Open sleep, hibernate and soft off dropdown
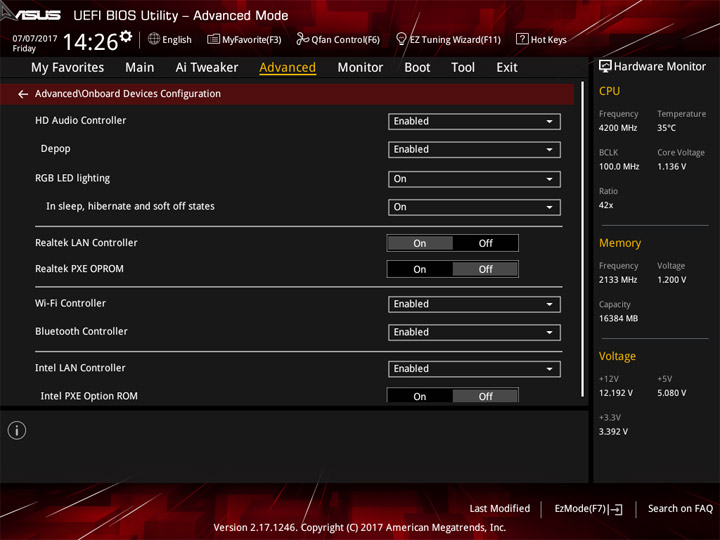Screen dimensions: 720x540 point(474,207)
